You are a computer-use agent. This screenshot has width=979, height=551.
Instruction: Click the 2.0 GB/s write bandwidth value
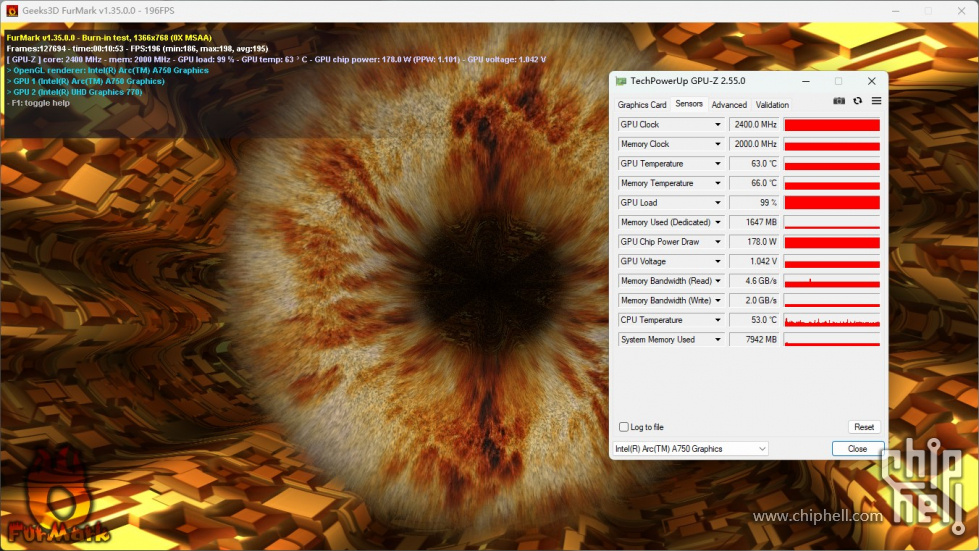(x=754, y=301)
